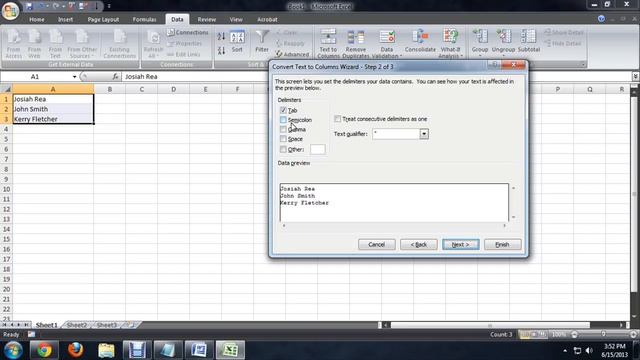Image resolution: width=640 pixels, height=360 pixels.
Task: Switch to the Formulas tab
Action: (x=144, y=19)
